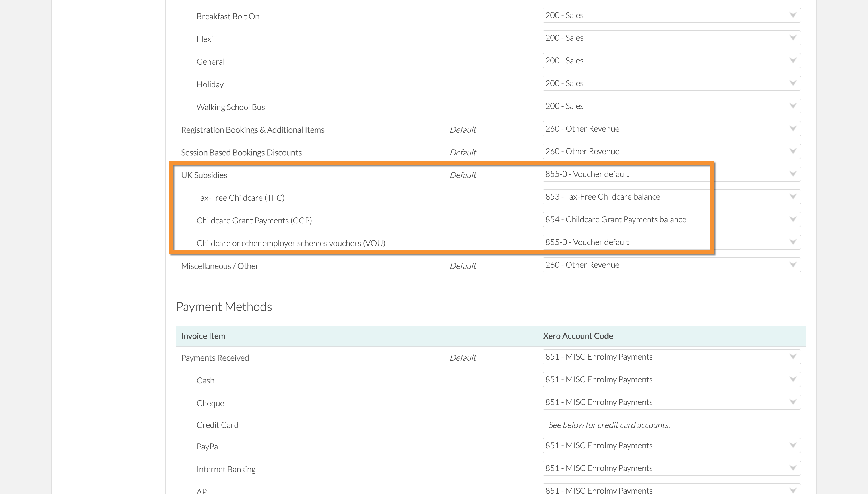
Task: Click Registration Bookings & Additional Items label
Action: click(253, 130)
